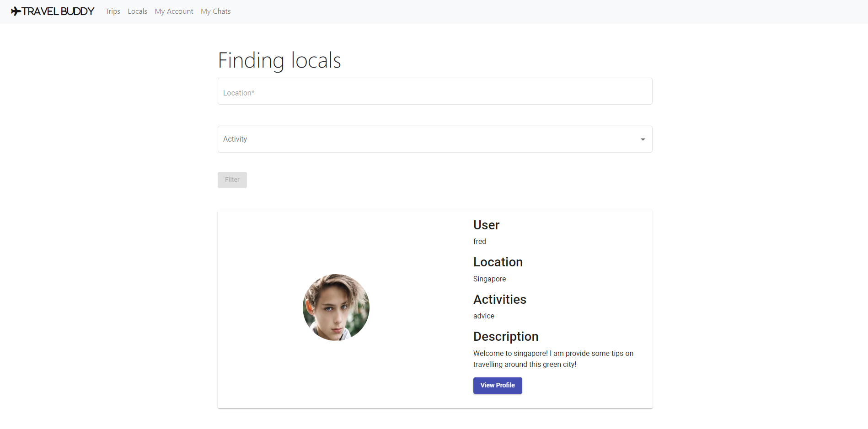Select the Singapore location text
Screen dimensions: 868x429
489,279
